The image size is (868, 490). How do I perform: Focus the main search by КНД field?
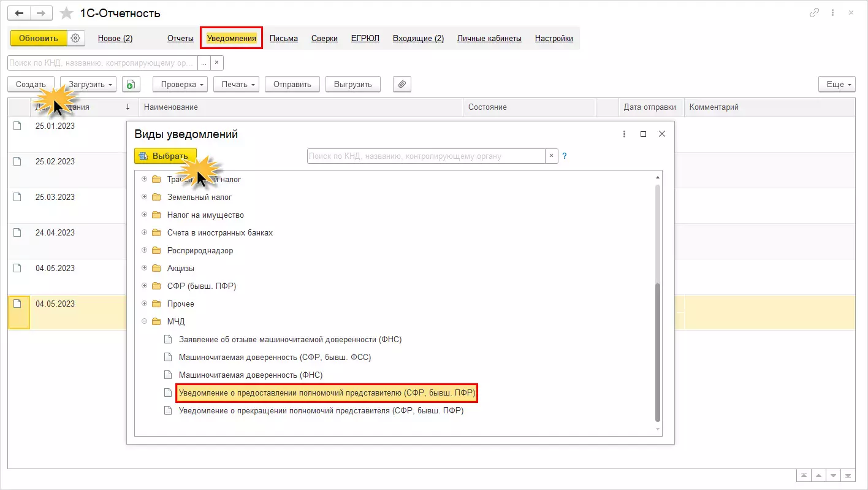pos(102,63)
